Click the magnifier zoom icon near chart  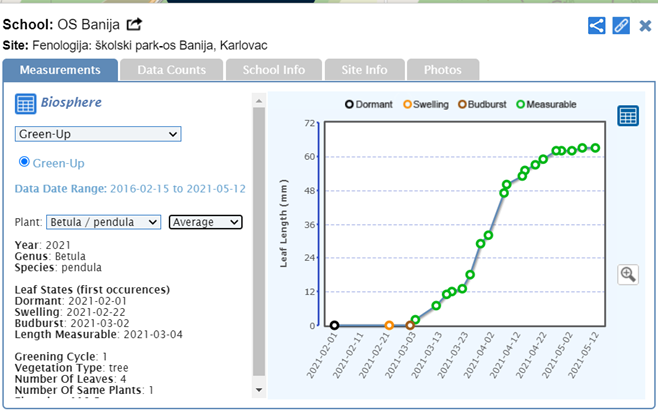[628, 274]
